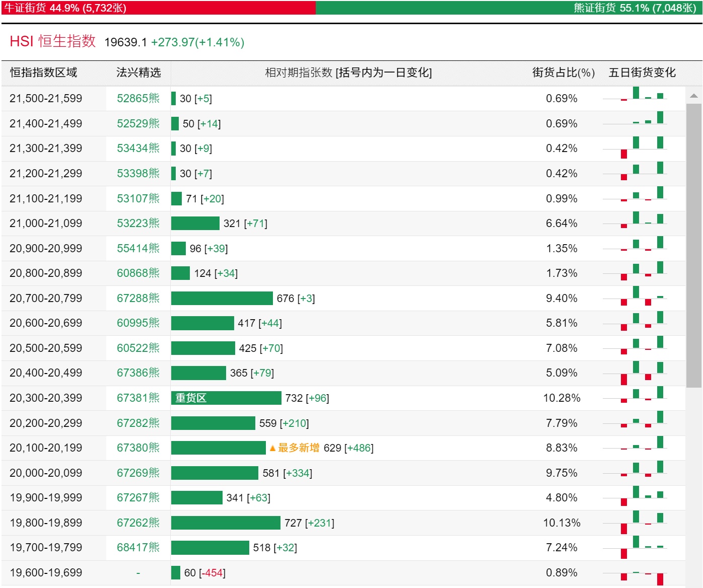This screenshot has height=588, width=703.
Task: Open the 68417熊 warrant link
Action: coord(138,548)
